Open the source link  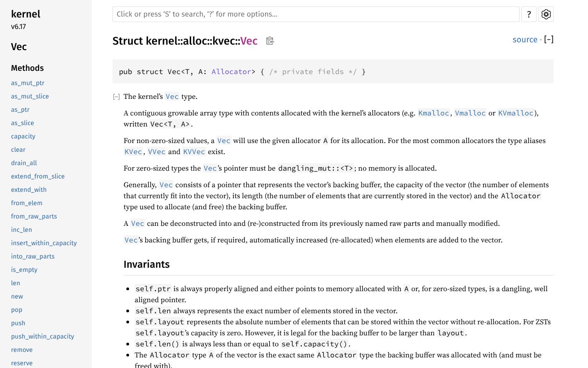point(525,40)
